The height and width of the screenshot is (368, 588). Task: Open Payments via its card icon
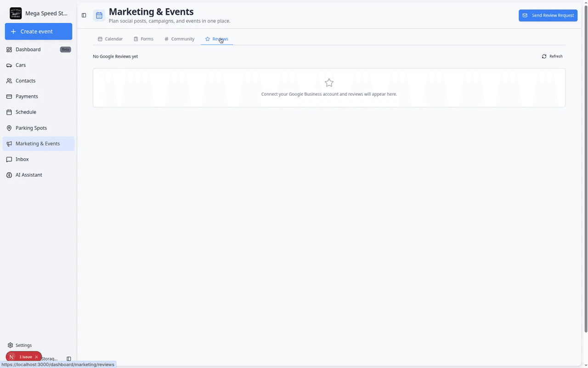point(9,96)
